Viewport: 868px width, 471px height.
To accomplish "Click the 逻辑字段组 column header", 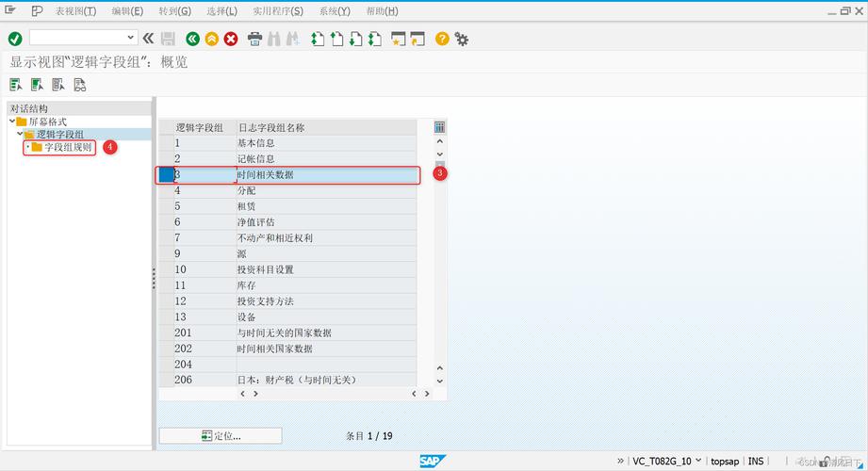I will 205,127.
